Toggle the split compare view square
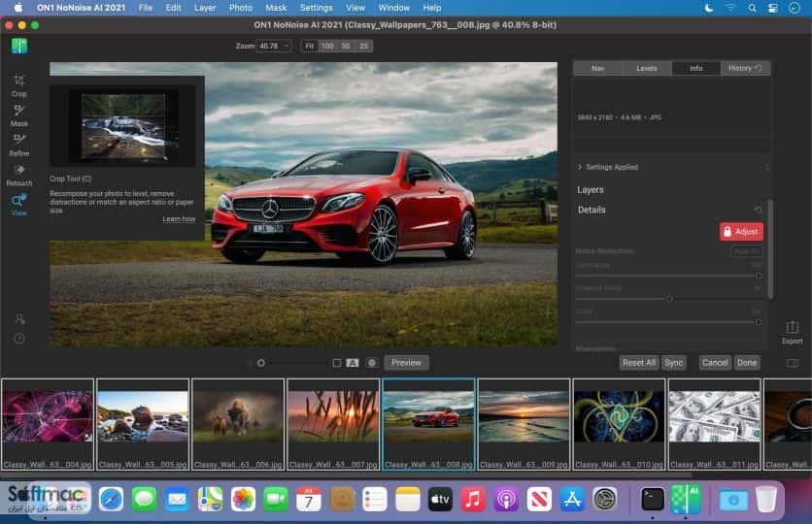Image resolution: width=812 pixels, height=524 pixels. coord(337,363)
